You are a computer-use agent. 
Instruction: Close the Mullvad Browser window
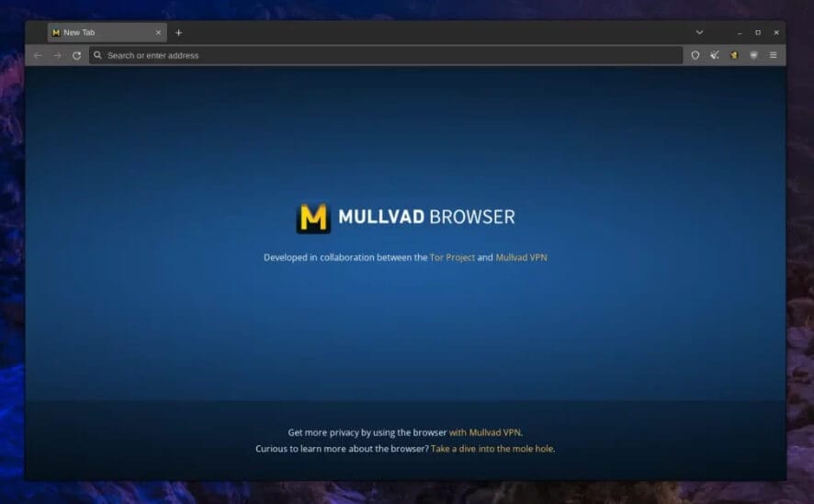tap(776, 33)
